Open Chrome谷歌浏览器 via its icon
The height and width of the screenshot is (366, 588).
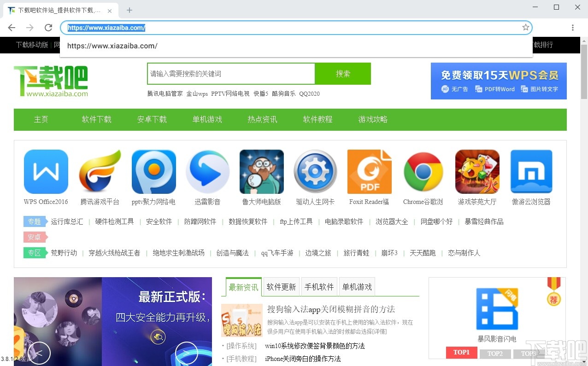pos(423,171)
